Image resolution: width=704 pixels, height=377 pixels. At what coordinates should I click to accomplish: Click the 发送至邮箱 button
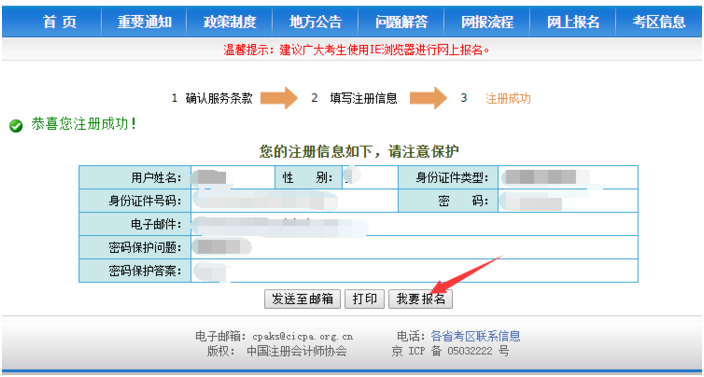click(303, 299)
